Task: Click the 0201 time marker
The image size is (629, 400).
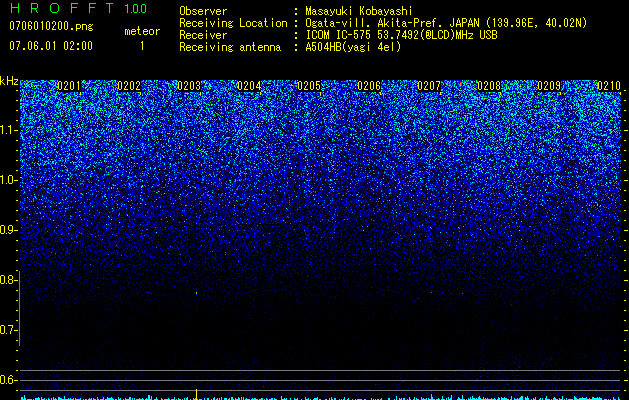Action: tap(69, 86)
